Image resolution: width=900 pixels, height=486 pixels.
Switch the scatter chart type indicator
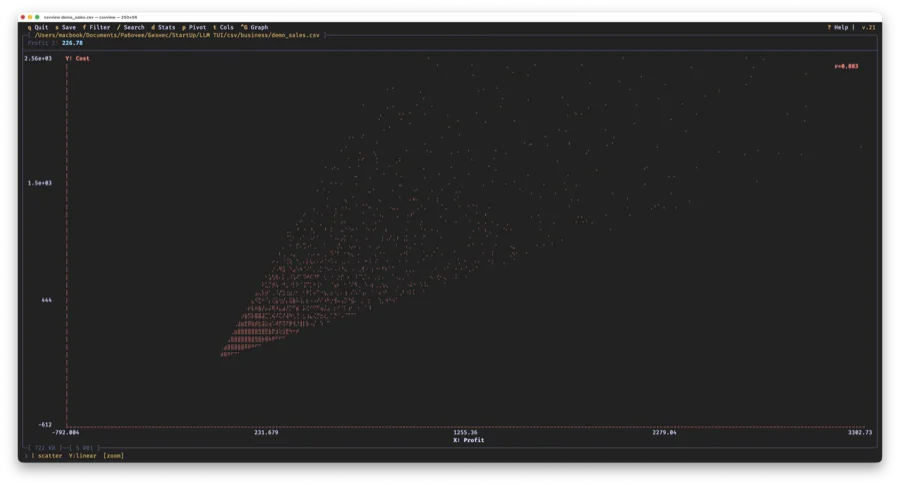[50, 455]
